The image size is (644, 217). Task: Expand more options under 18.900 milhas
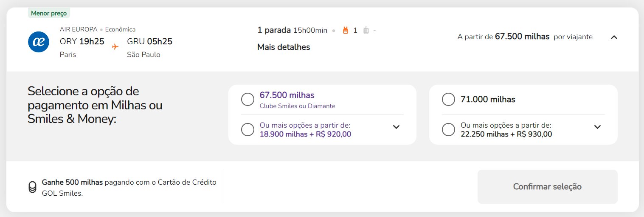click(396, 127)
